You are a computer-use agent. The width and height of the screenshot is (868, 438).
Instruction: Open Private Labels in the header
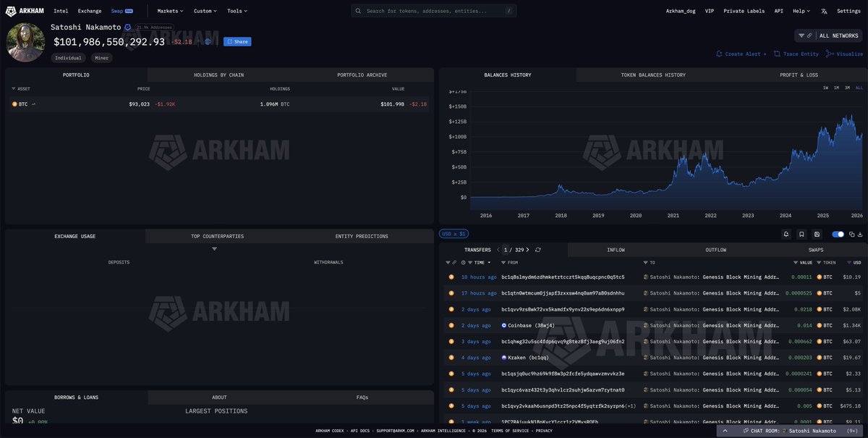pyautogui.click(x=744, y=11)
